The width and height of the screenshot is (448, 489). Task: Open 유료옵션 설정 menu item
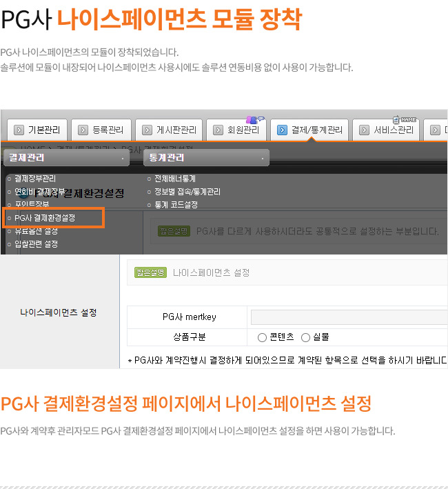coord(36,231)
